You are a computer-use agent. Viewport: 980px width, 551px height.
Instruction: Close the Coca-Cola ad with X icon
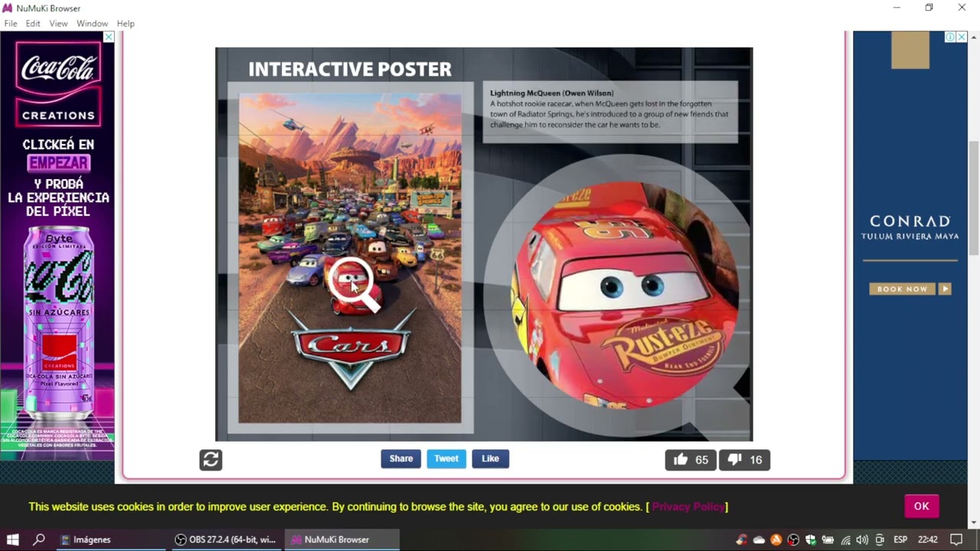click(108, 37)
